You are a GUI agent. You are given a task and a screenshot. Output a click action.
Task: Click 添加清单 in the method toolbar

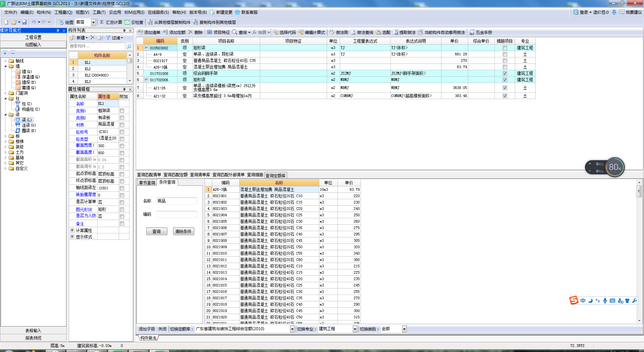coord(149,32)
